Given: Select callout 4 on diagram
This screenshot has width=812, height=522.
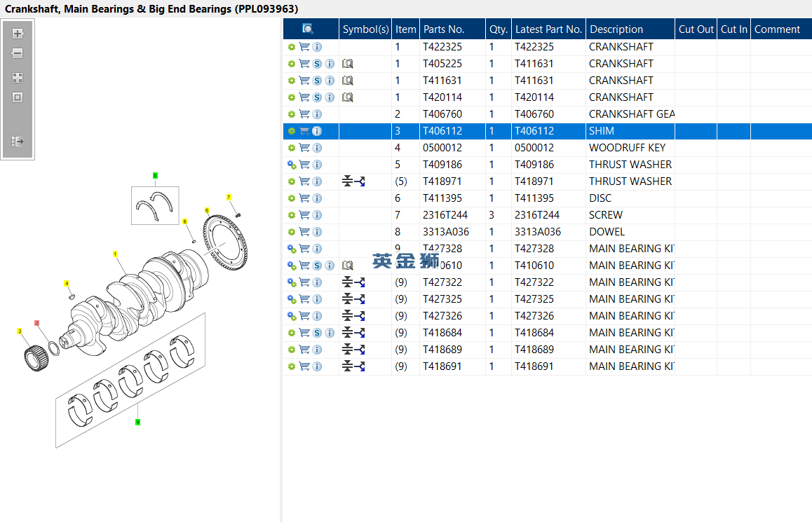Looking at the screenshot, I should pyautogui.click(x=67, y=284).
